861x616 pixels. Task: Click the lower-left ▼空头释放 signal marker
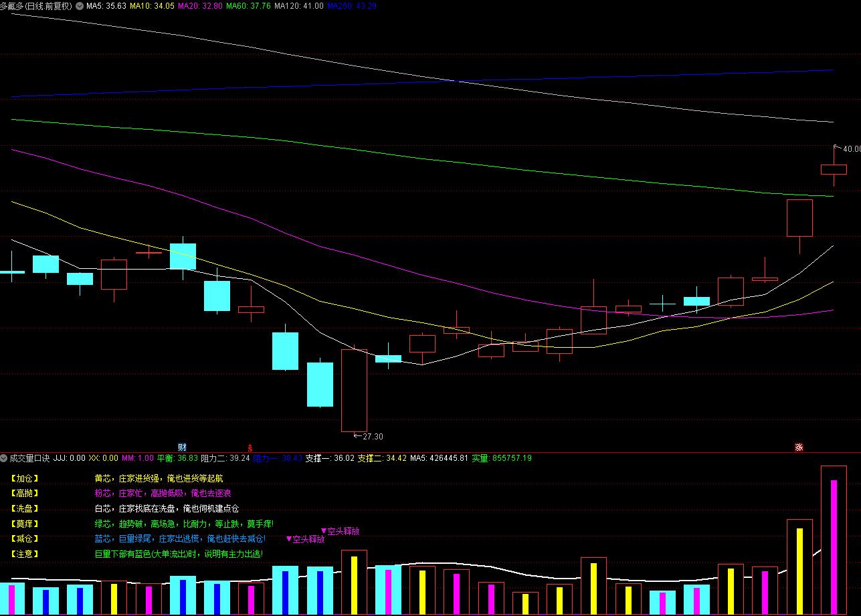(305, 539)
